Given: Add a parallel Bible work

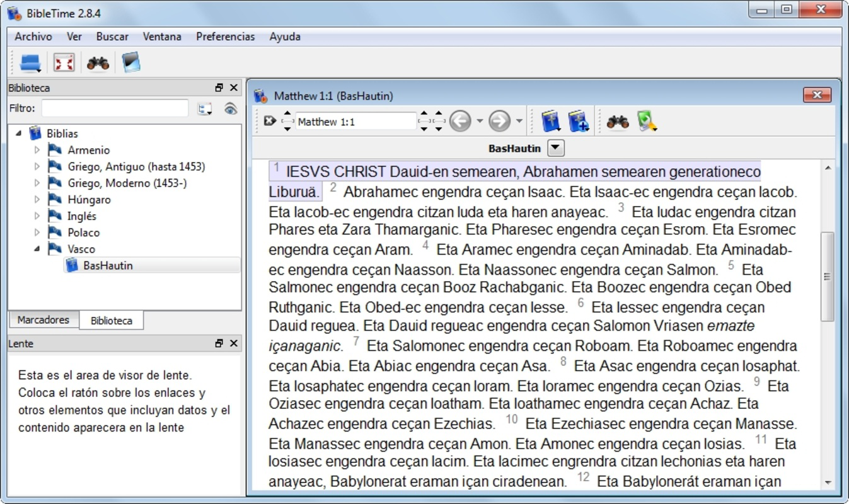Looking at the screenshot, I should (x=578, y=121).
